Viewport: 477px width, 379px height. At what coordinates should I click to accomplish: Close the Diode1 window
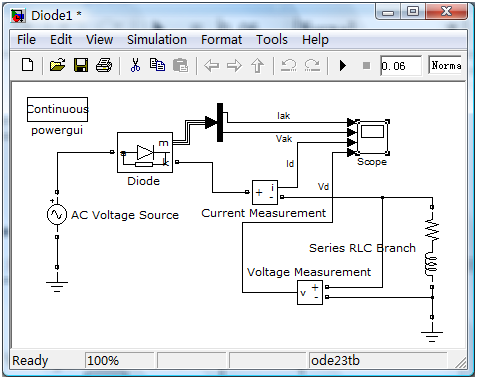click(x=447, y=12)
